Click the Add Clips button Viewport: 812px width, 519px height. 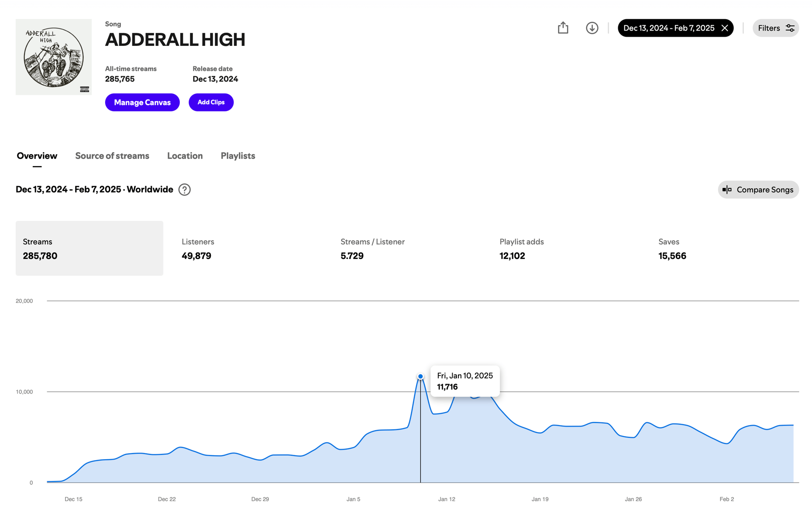(x=211, y=102)
